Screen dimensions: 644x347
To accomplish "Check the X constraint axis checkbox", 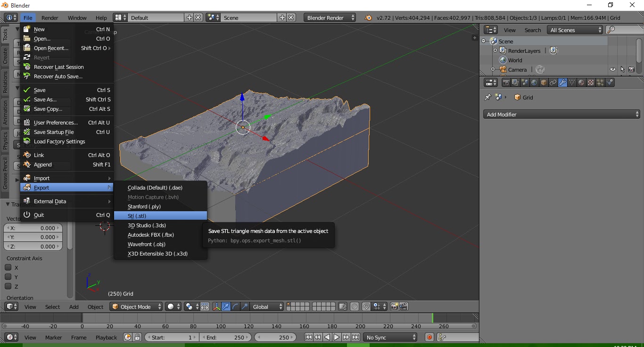I will click(x=8, y=268).
